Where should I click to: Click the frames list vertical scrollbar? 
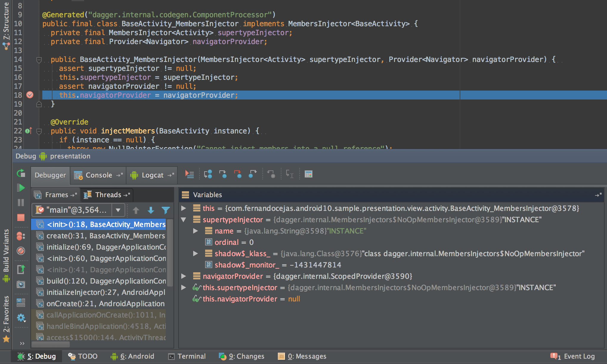click(x=170, y=253)
